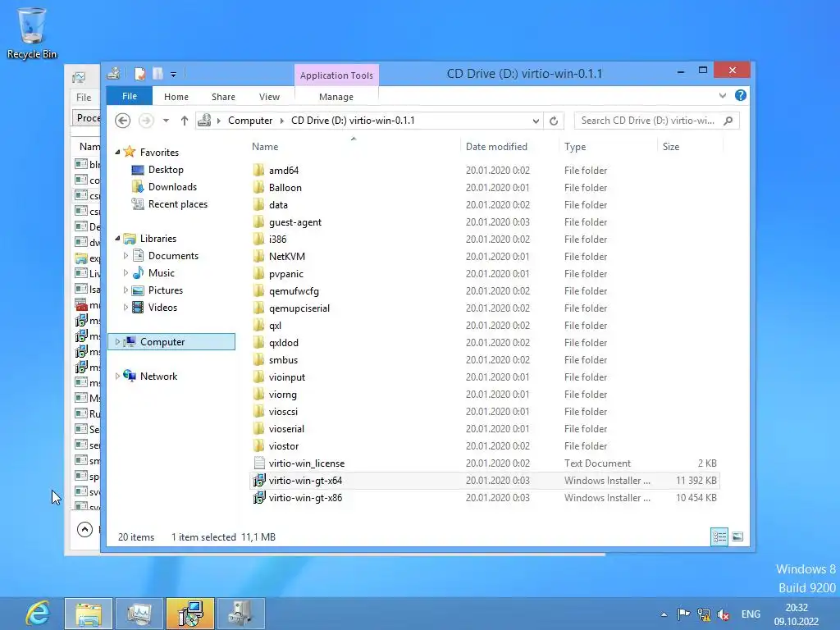Open the Share ribbon tab
Screen dimensions: 840x630
click(x=223, y=97)
